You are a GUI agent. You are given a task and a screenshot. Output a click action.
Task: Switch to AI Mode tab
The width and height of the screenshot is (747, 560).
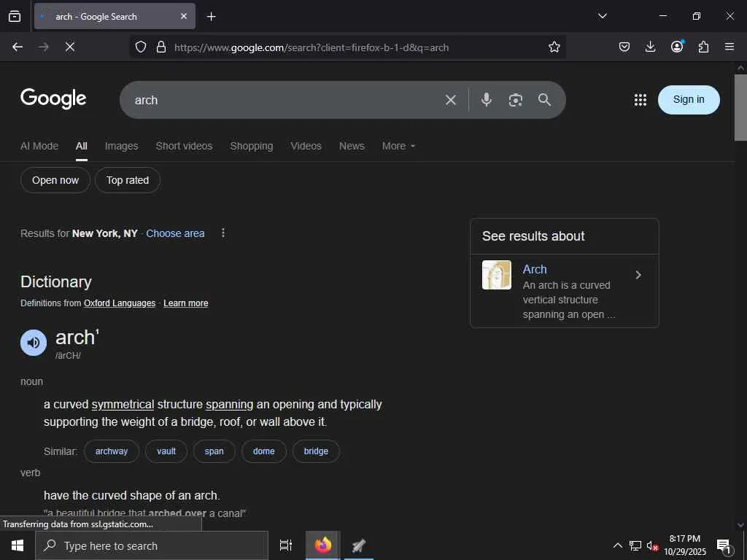point(39,146)
